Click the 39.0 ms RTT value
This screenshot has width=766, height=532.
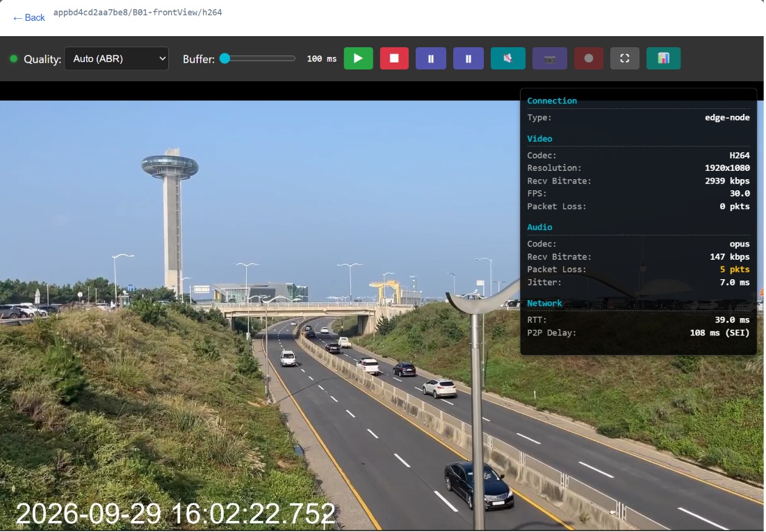pyautogui.click(x=733, y=319)
